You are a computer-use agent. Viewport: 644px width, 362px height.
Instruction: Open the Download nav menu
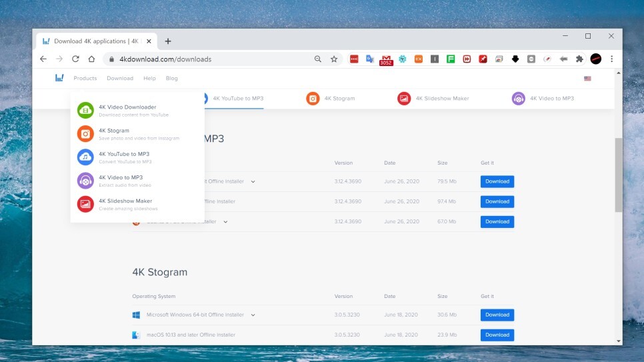click(x=120, y=78)
